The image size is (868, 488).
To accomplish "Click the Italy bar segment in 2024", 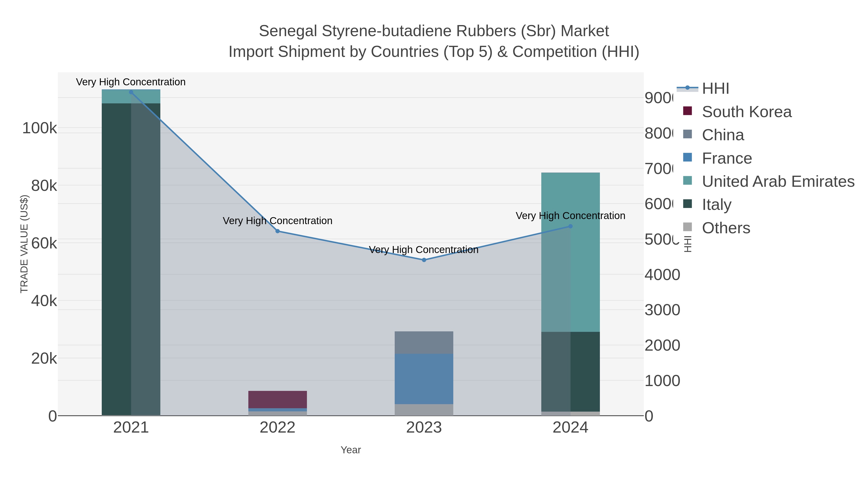I will pyautogui.click(x=570, y=372).
